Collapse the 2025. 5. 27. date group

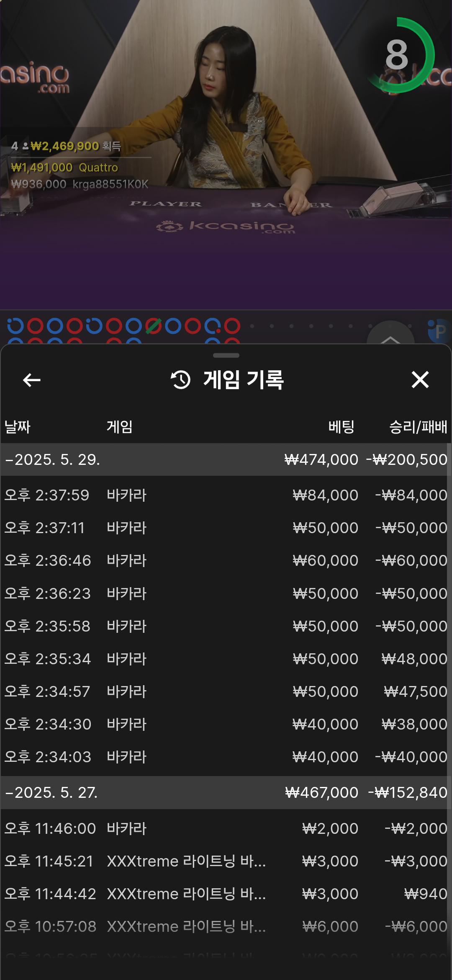pyautogui.click(x=51, y=792)
